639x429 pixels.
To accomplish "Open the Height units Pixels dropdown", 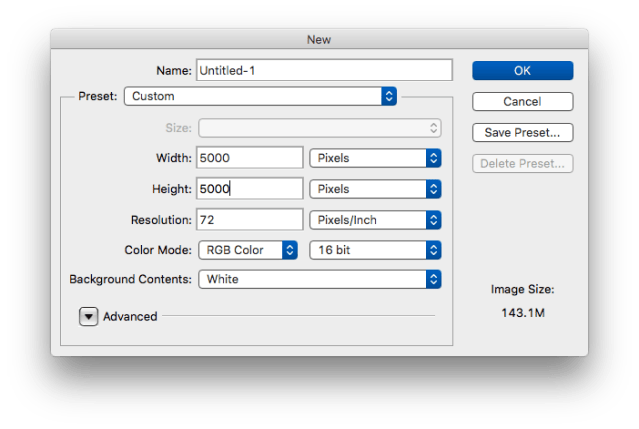I will (375, 189).
